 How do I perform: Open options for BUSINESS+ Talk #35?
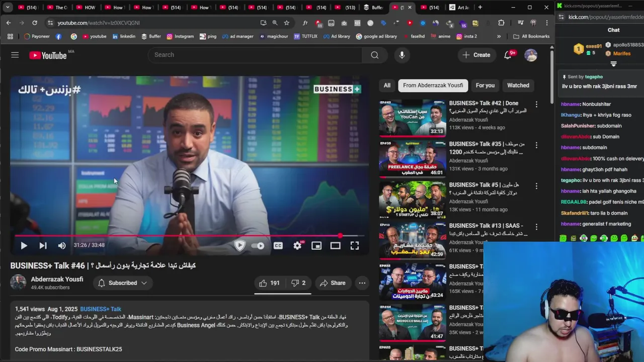coord(536,145)
